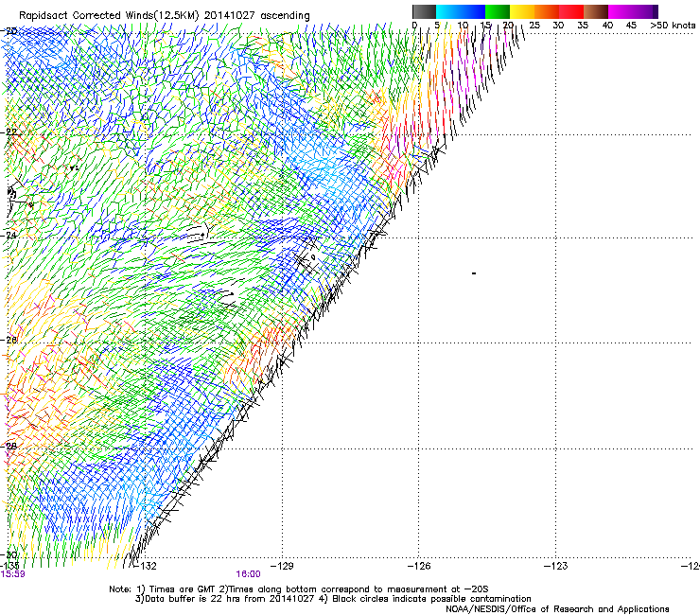Screen dimensions: 700x615
Task: Click the '>50 knots' legend label
Action: (x=673, y=26)
